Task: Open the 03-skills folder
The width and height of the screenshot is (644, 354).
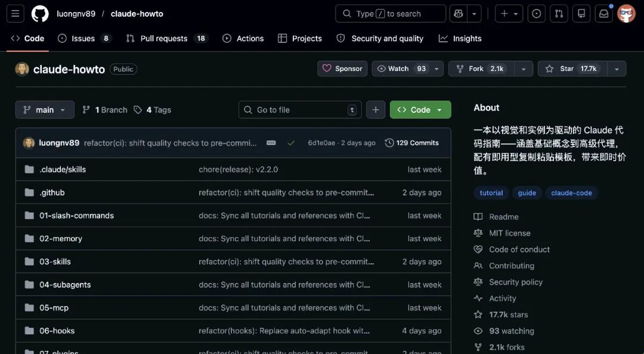Action: (x=55, y=261)
